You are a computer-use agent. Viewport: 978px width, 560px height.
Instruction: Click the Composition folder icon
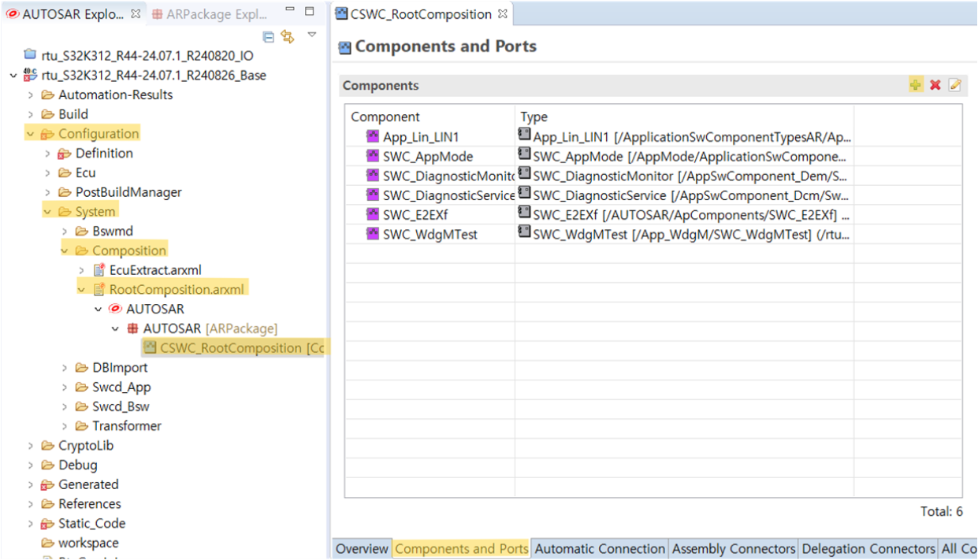82,250
